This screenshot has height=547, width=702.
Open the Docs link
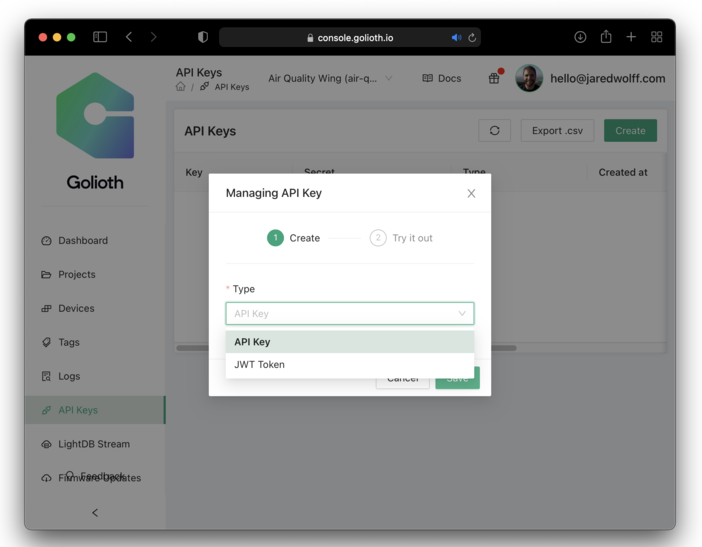point(441,78)
